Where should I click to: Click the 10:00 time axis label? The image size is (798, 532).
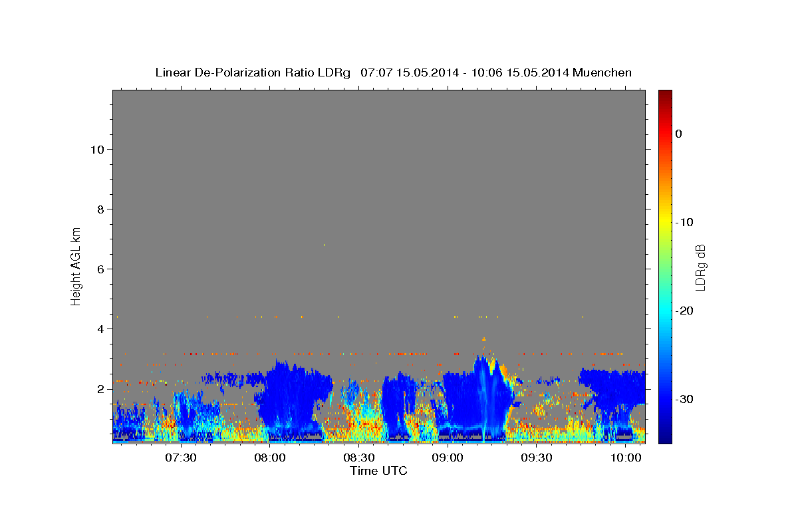point(626,458)
